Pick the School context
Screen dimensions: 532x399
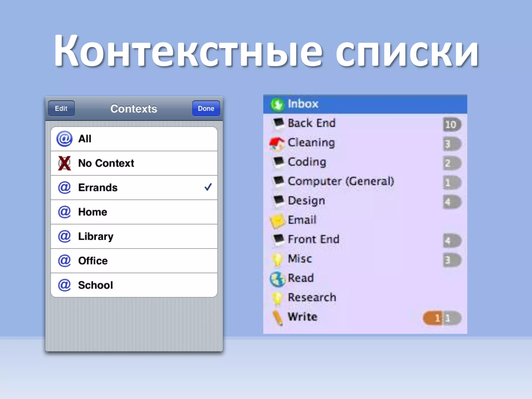coord(134,285)
